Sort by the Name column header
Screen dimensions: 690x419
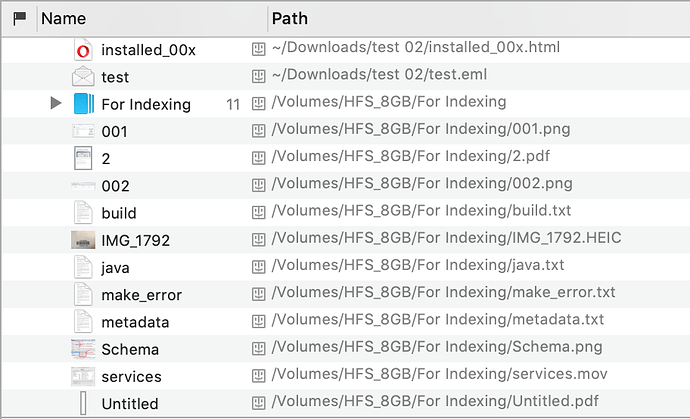64,18
